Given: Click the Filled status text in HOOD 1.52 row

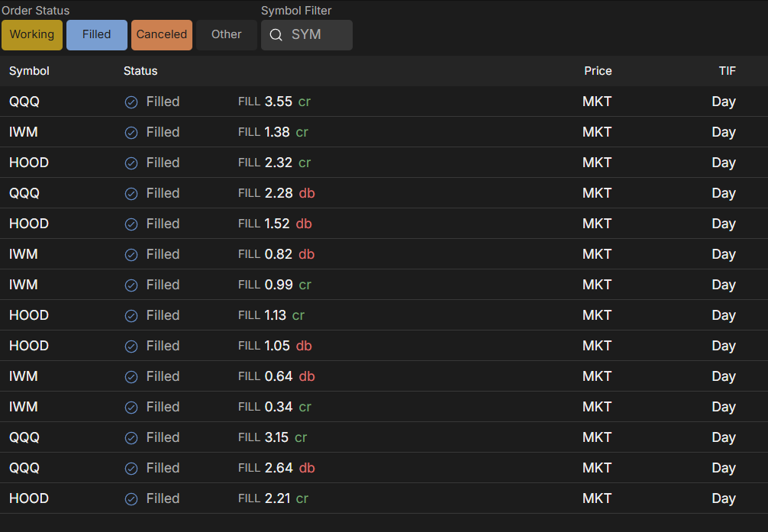Looking at the screenshot, I should tap(163, 224).
